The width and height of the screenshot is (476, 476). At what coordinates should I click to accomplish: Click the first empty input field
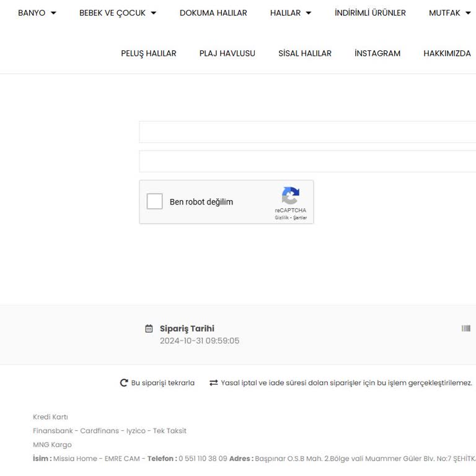(307, 132)
